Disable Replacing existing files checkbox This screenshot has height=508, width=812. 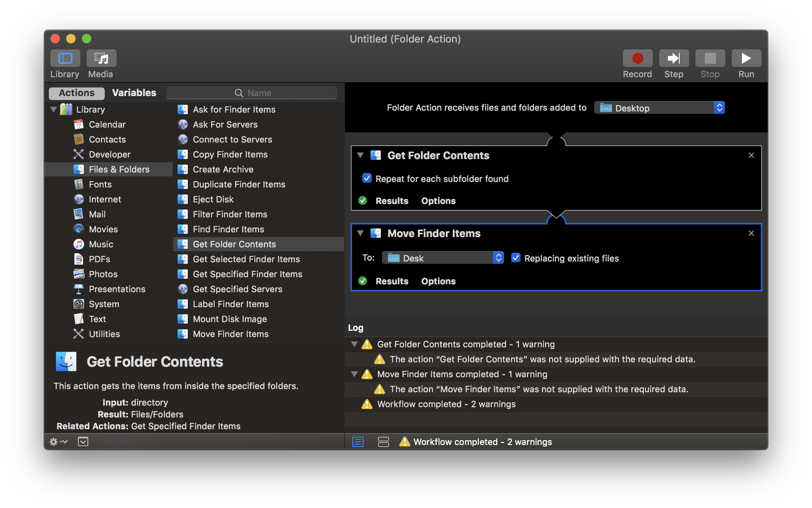click(515, 258)
